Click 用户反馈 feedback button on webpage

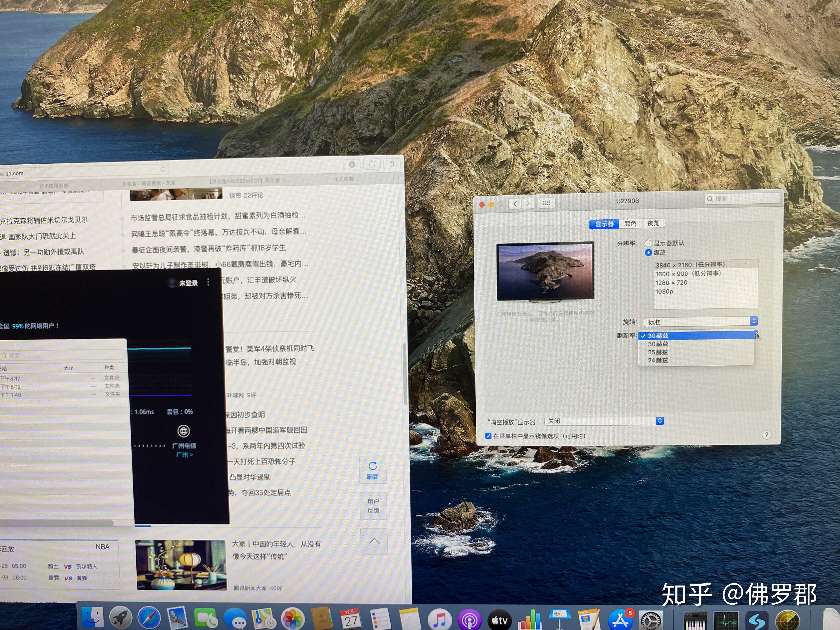373,506
